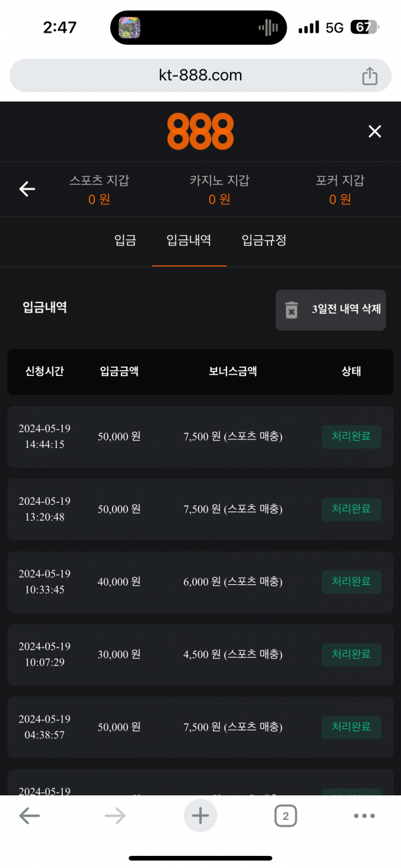Tap the 13:20:48 deposit history row
The height and width of the screenshot is (868, 401).
[200, 509]
